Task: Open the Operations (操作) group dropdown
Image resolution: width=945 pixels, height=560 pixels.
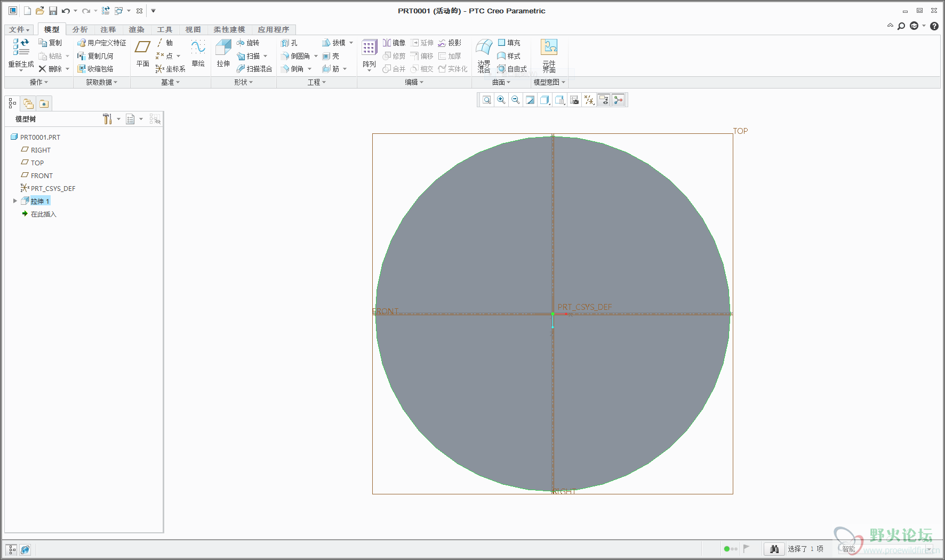Action: pos(39,82)
